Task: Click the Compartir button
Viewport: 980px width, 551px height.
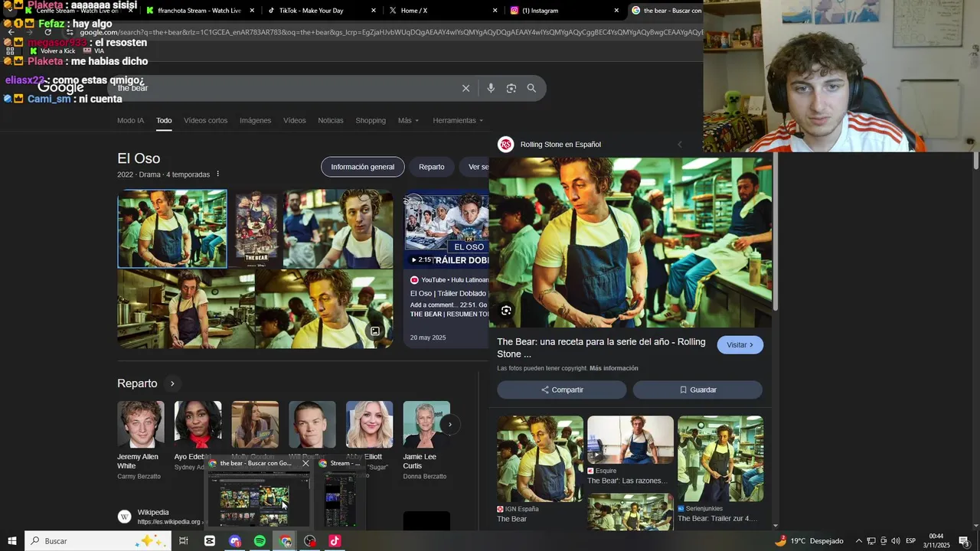Action: (562, 390)
